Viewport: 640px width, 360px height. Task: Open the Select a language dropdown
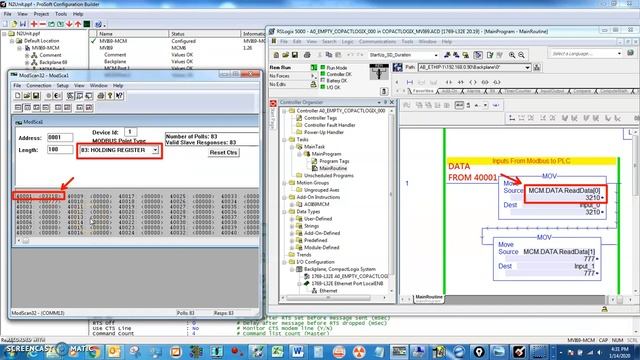click(619, 53)
